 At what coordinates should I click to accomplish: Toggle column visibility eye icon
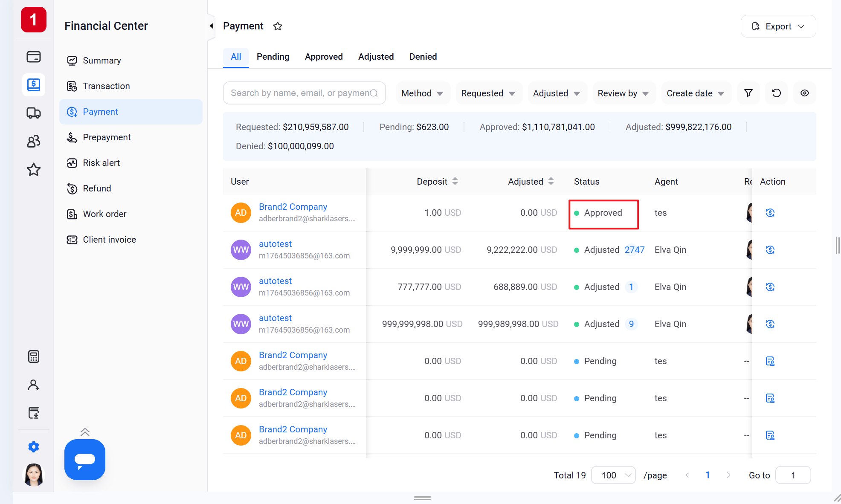805,93
